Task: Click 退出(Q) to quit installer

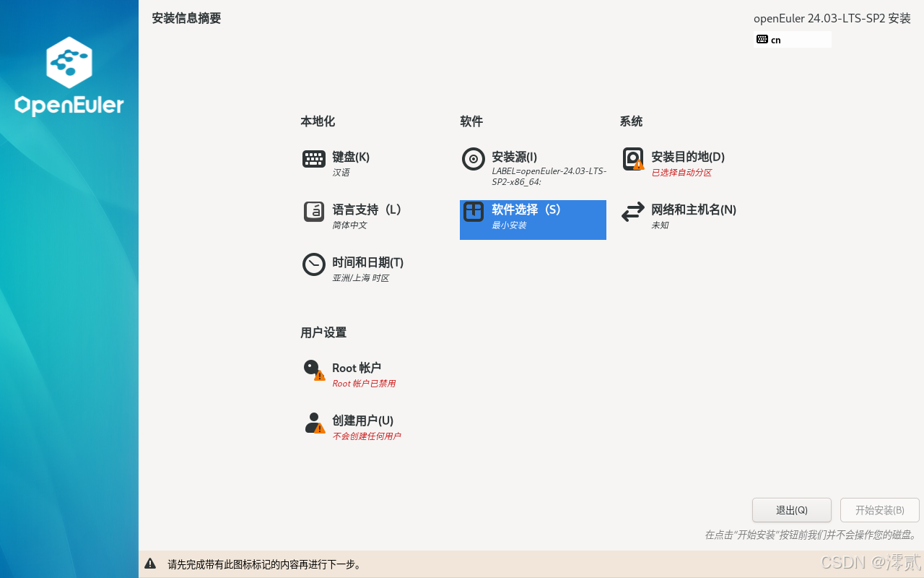Action: [791, 509]
